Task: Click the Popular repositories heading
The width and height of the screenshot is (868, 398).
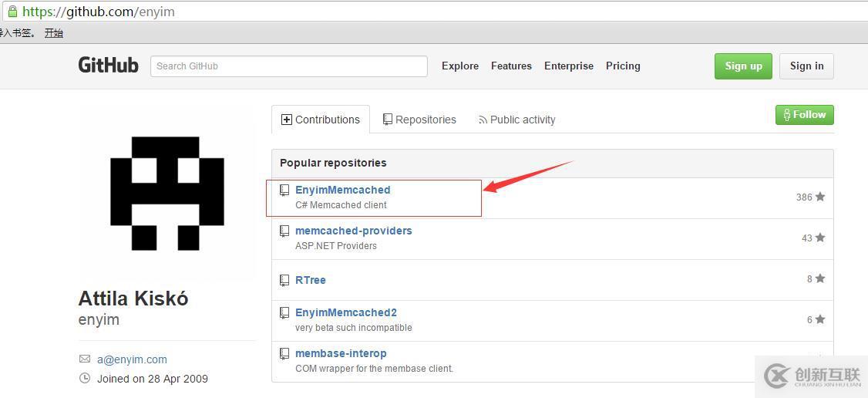Action: point(333,163)
